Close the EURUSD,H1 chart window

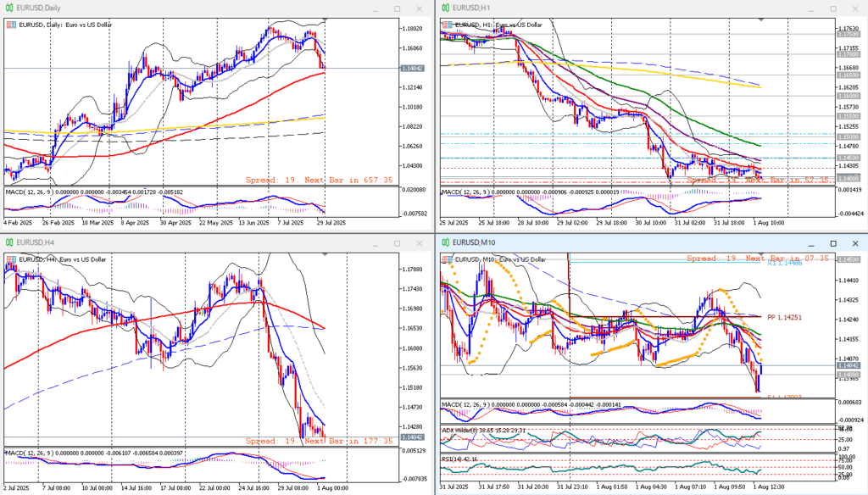tap(855, 8)
